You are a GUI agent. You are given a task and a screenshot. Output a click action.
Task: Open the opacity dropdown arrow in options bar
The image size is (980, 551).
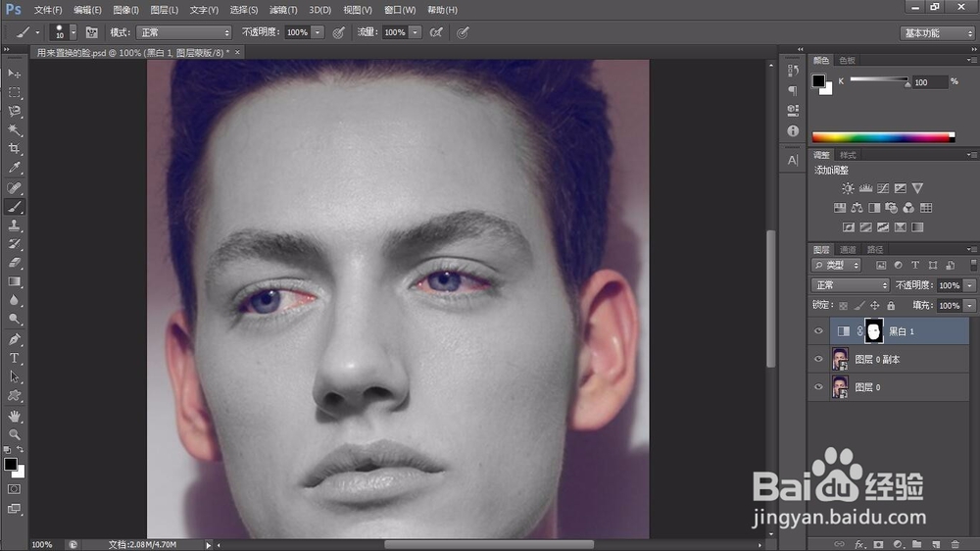coord(318,32)
